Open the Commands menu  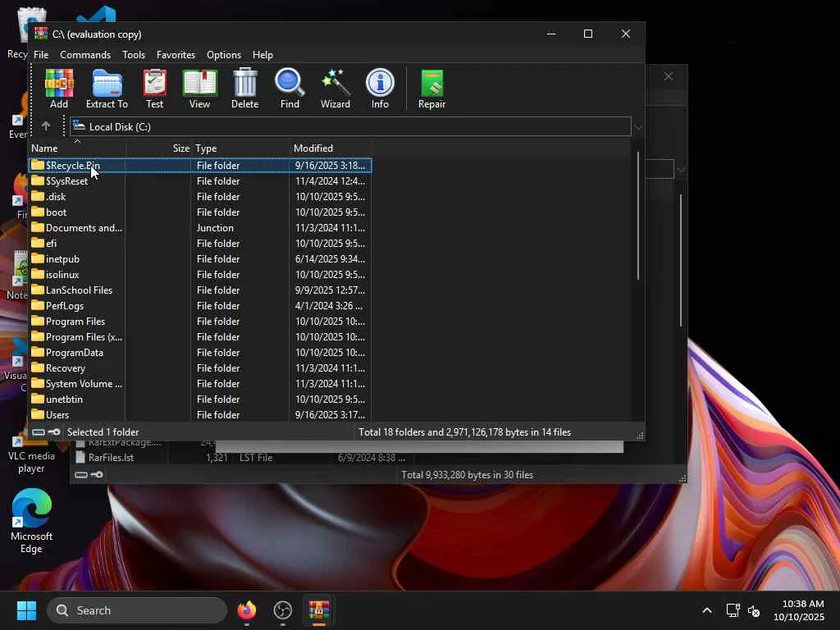85,55
